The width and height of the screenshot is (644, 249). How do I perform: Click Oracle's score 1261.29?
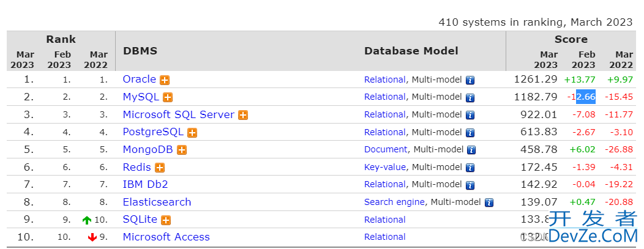click(x=536, y=79)
